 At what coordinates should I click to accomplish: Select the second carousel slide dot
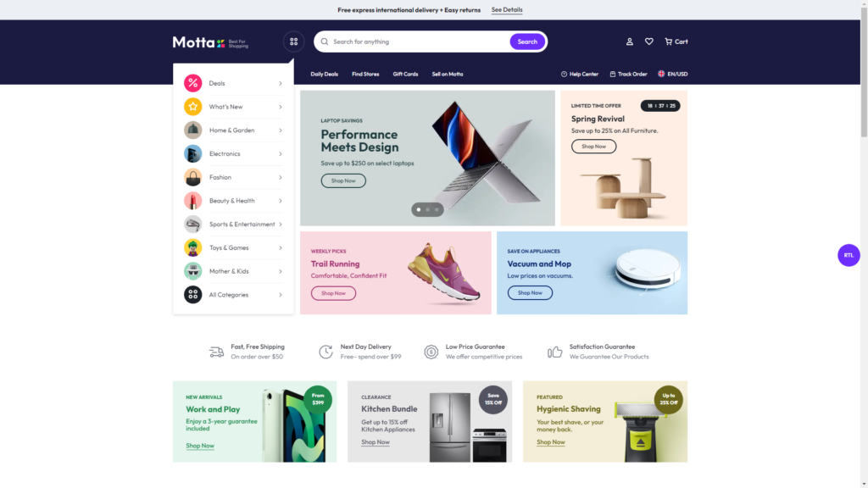pyautogui.click(x=427, y=210)
